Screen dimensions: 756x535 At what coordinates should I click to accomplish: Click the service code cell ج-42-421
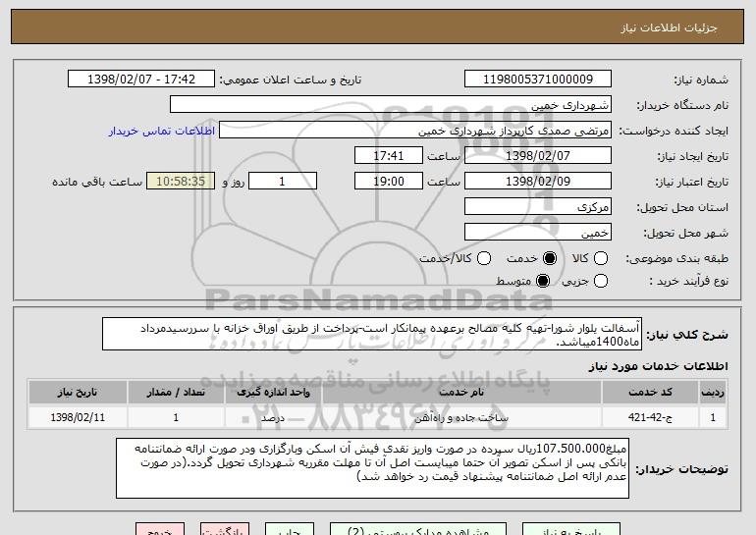pyautogui.click(x=650, y=417)
